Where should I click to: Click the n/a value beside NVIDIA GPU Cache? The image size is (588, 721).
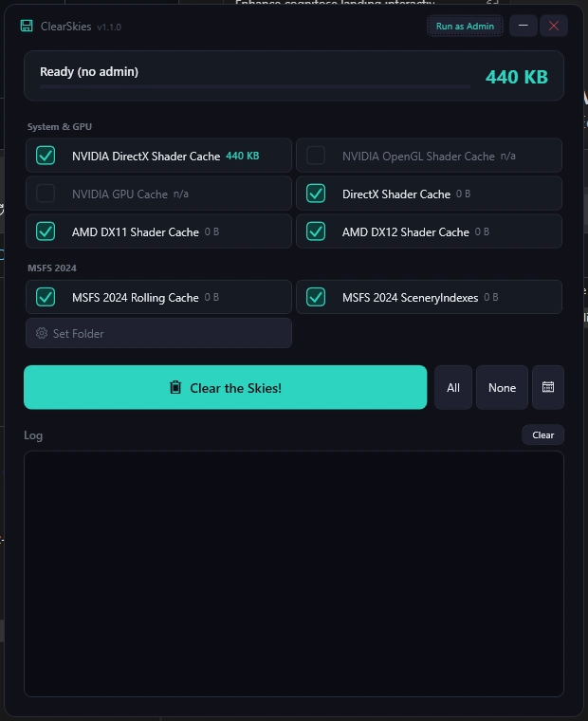[x=181, y=194]
